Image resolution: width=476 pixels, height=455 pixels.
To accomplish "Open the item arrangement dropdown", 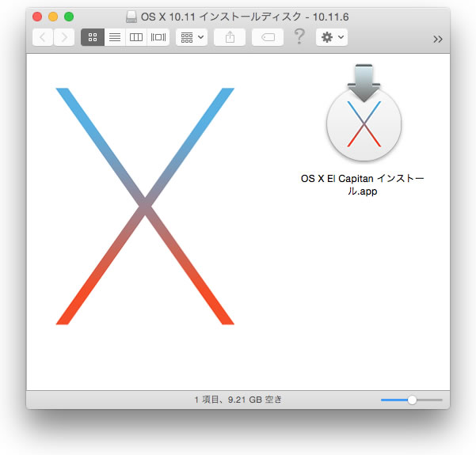I will pos(192,37).
